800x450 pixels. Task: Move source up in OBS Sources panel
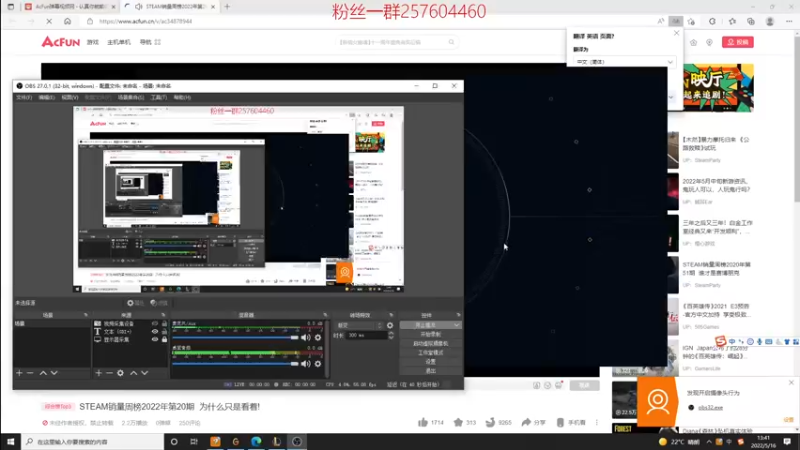coord(134,373)
